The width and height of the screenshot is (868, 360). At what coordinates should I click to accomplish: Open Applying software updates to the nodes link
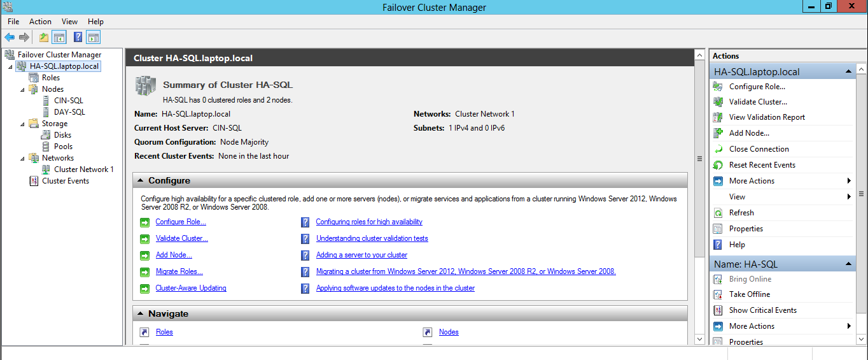tap(395, 288)
